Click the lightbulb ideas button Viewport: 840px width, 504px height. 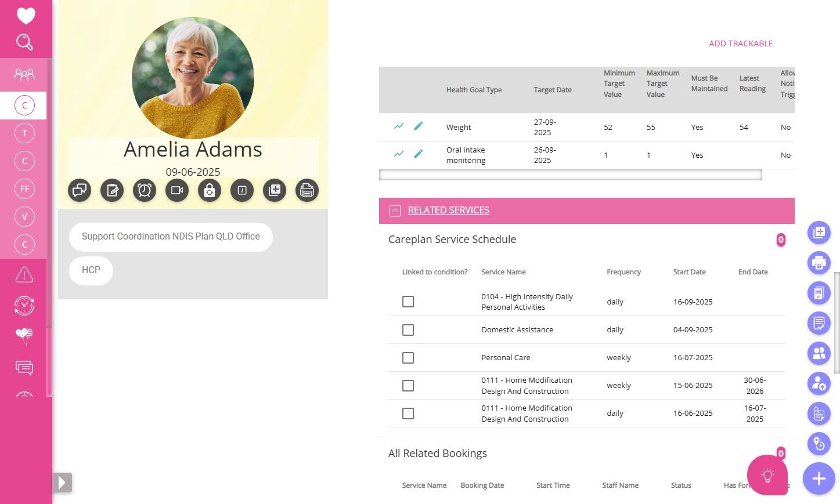[767, 476]
